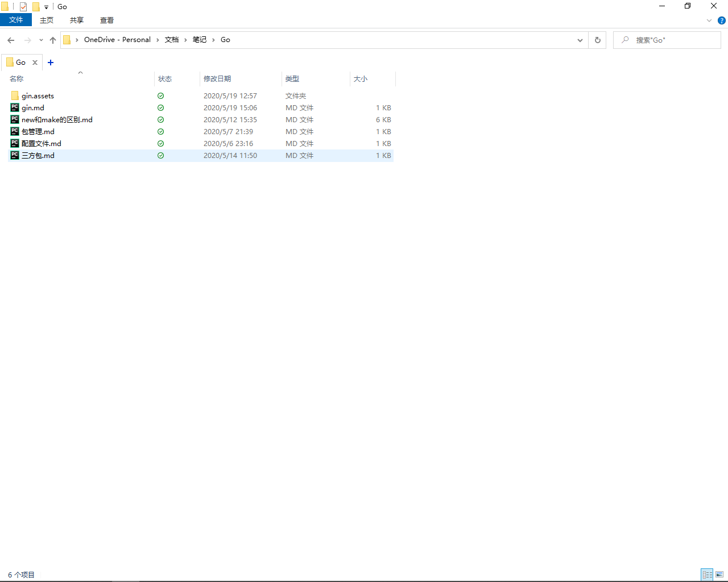This screenshot has width=728, height=582.
Task: Select the 配置文件.md file icon
Action: pos(15,143)
